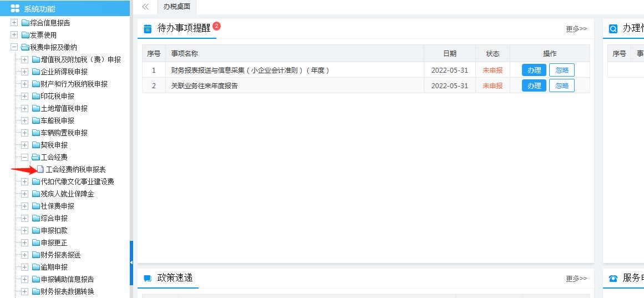Screen dimensions: 644x298
Task: Expand the 财务报表报送 node
Action: click(x=24, y=255)
